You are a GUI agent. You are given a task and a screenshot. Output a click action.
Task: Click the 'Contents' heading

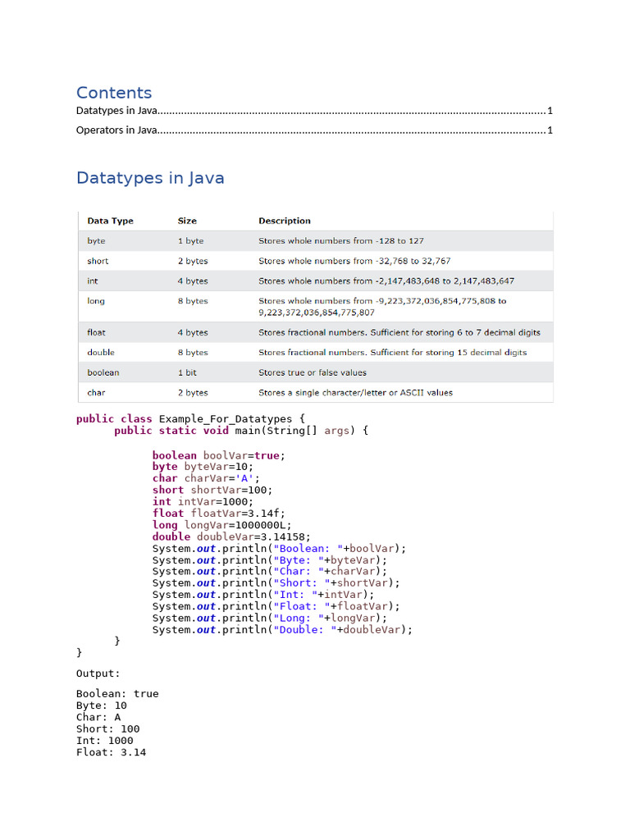point(114,93)
